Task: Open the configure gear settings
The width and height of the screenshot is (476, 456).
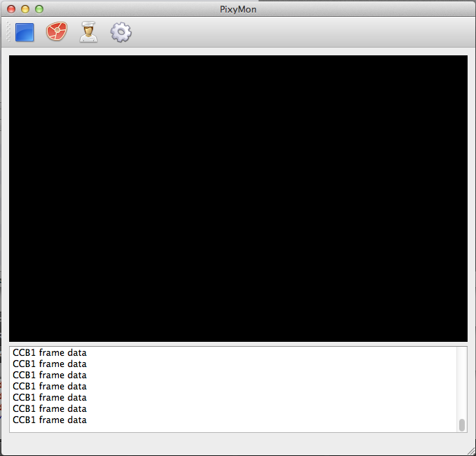Action: point(121,32)
